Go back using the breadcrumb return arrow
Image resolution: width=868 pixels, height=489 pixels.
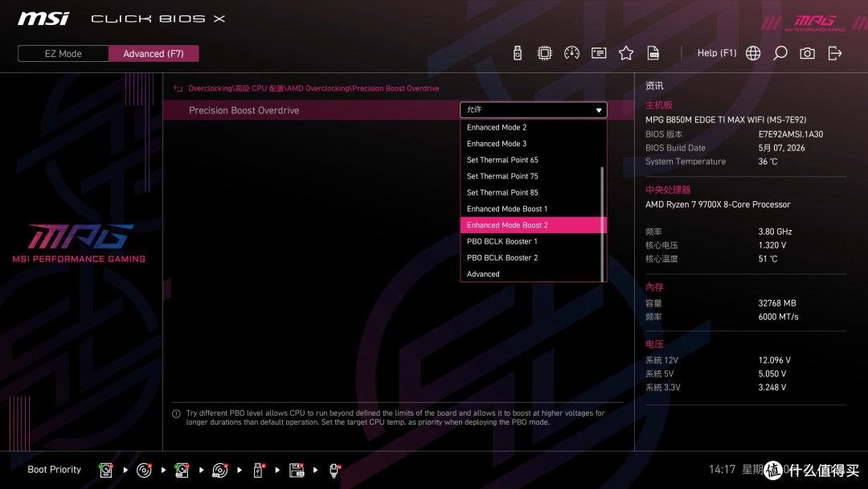(178, 88)
